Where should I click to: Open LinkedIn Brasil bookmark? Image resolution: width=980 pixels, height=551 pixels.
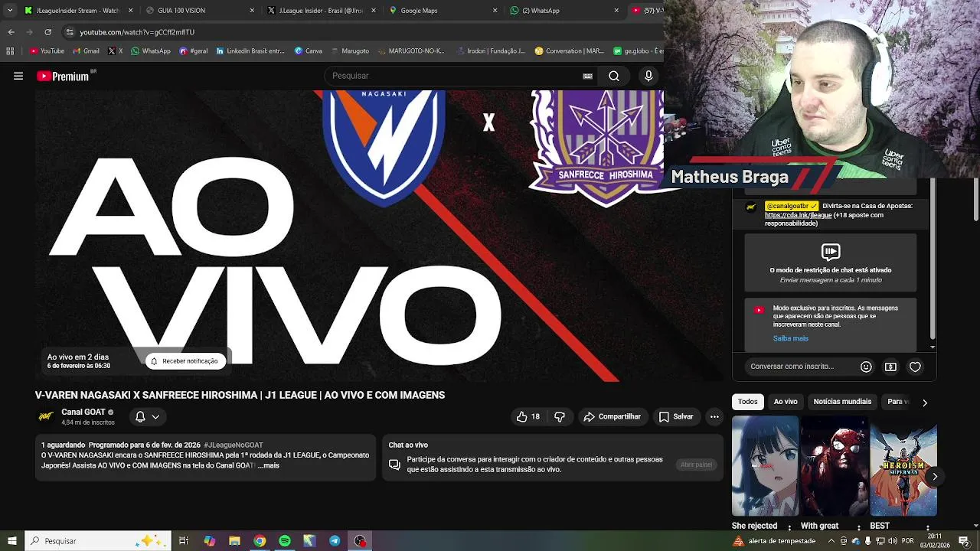point(250,51)
